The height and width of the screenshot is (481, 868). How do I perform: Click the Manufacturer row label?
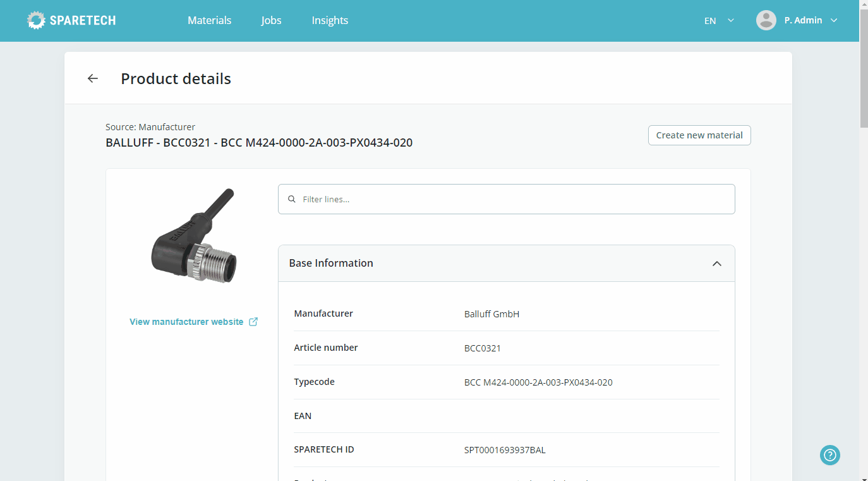tap(323, 314)
